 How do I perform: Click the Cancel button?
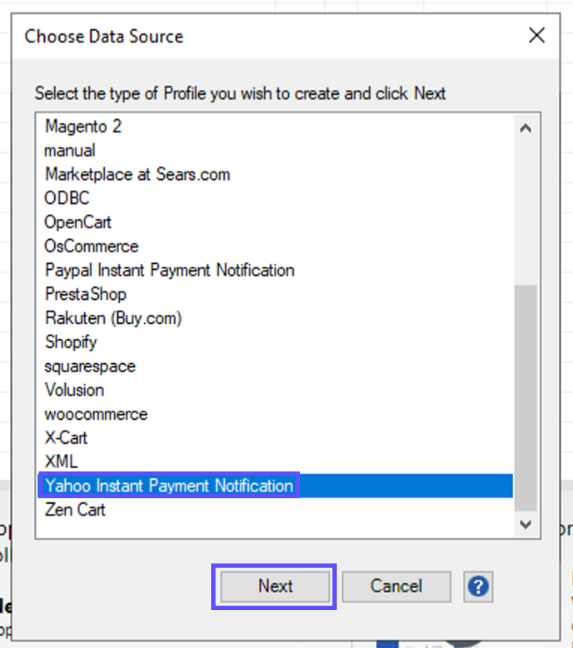396,586
